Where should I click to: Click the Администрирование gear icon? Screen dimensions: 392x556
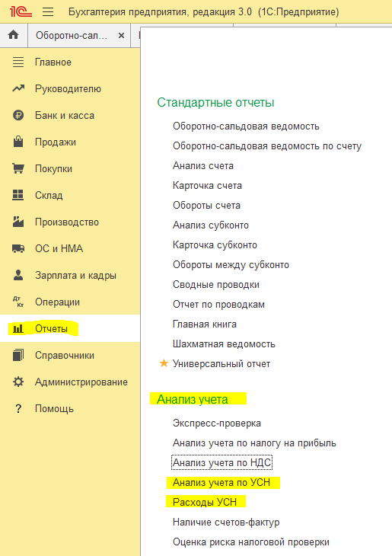(18, 382)
